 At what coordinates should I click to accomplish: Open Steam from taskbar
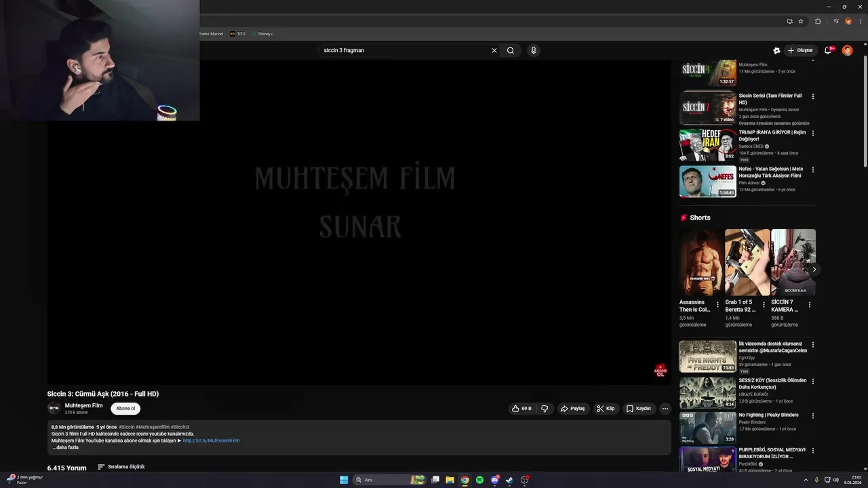click(509, 480)
